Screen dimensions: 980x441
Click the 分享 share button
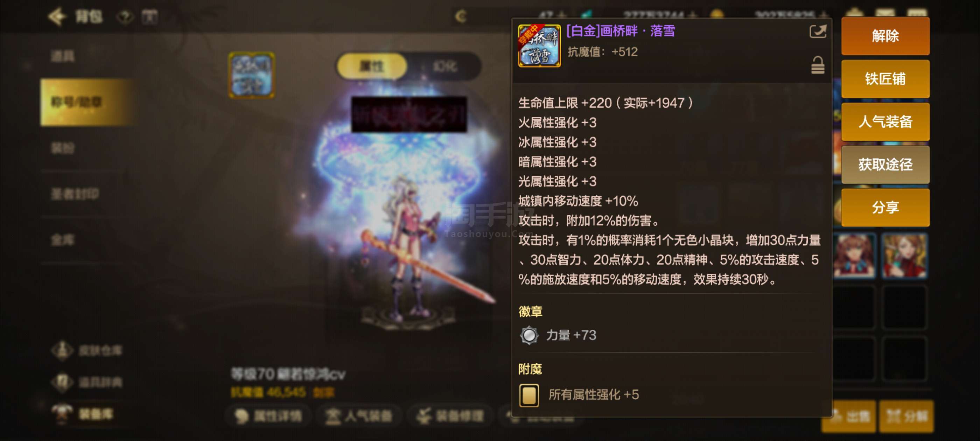pos(885,207)
